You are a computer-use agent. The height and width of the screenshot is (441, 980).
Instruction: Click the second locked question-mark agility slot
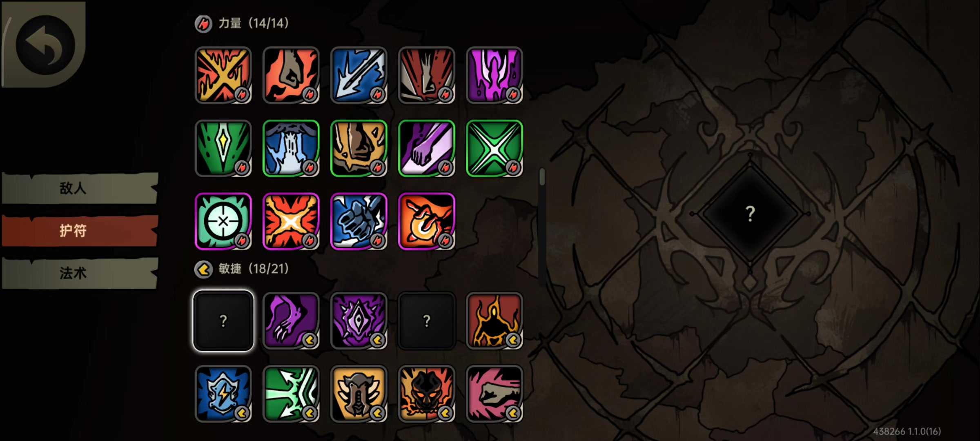pos(426,321)
